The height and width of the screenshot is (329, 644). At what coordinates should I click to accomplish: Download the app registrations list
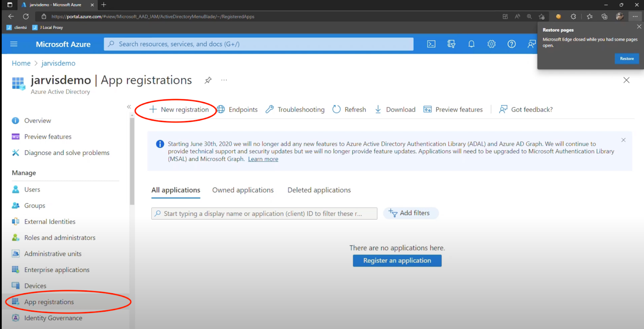(x=395, y=109)
